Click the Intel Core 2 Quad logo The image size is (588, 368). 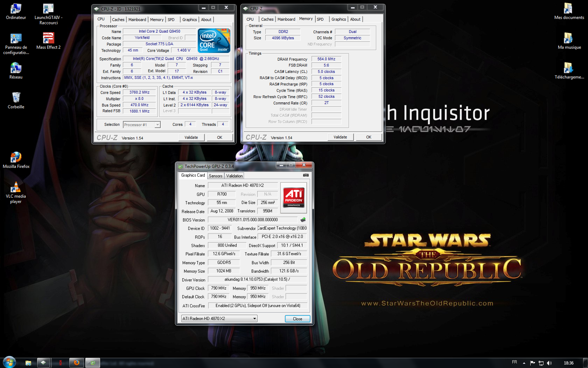[x=214, y=40]
